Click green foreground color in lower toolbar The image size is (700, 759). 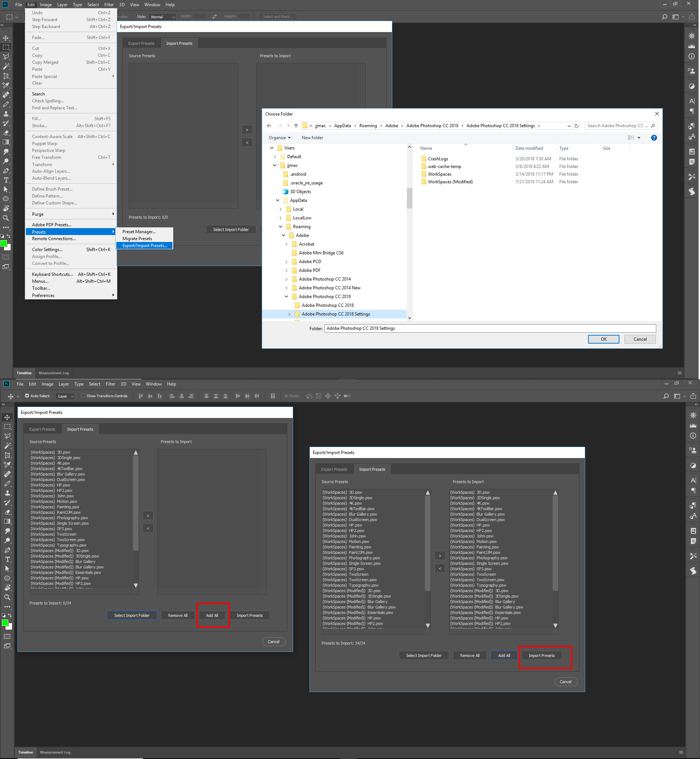4,623
